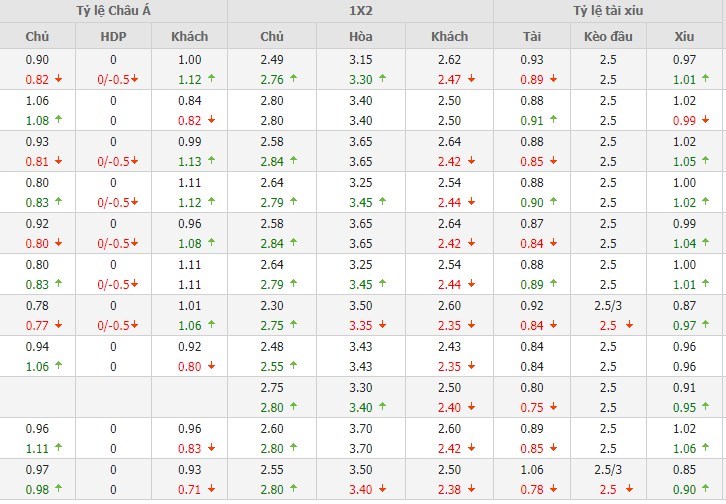The width and height of the screenshot is (726, 504).
Task: Click the red down arrow next to 0.75
Action: tap(553, 407)
